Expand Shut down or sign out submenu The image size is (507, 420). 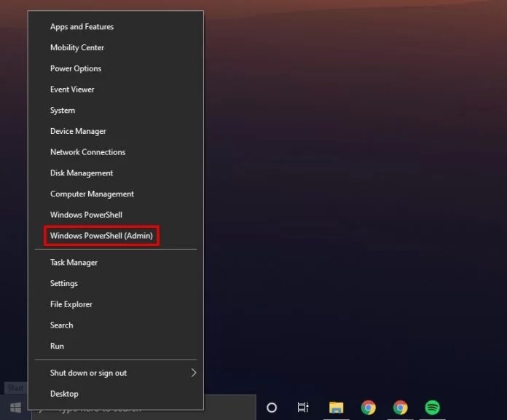click(x=116, y=373)
